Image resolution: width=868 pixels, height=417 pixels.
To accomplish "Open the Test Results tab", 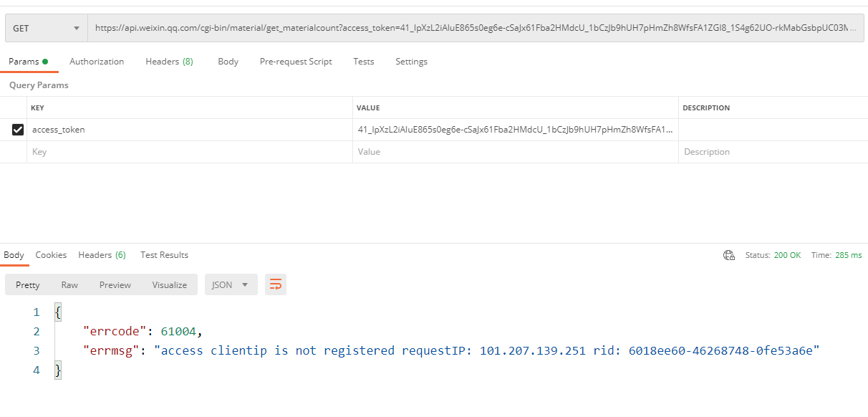I will pyautogui.click(x=164, y=255).
